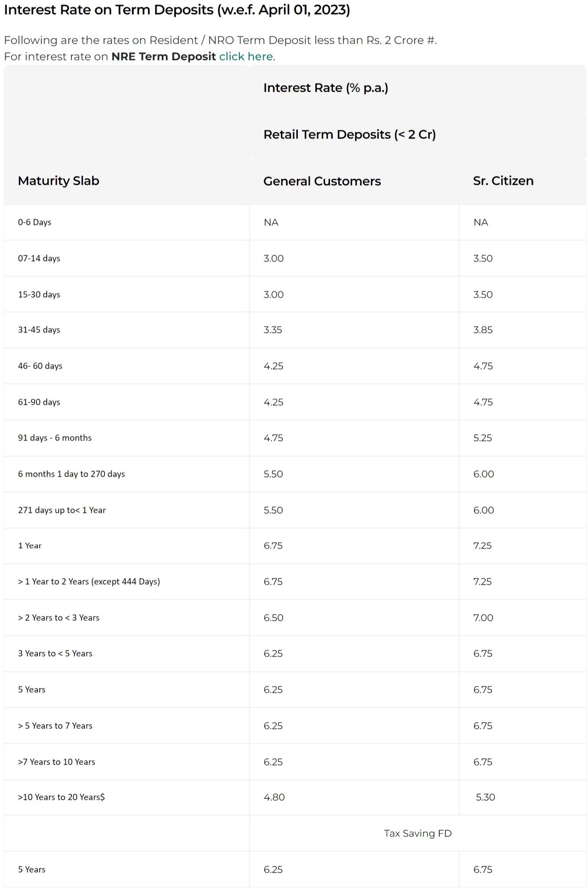Click the 'General Customers' column header
588x890 pixels.
322,181
